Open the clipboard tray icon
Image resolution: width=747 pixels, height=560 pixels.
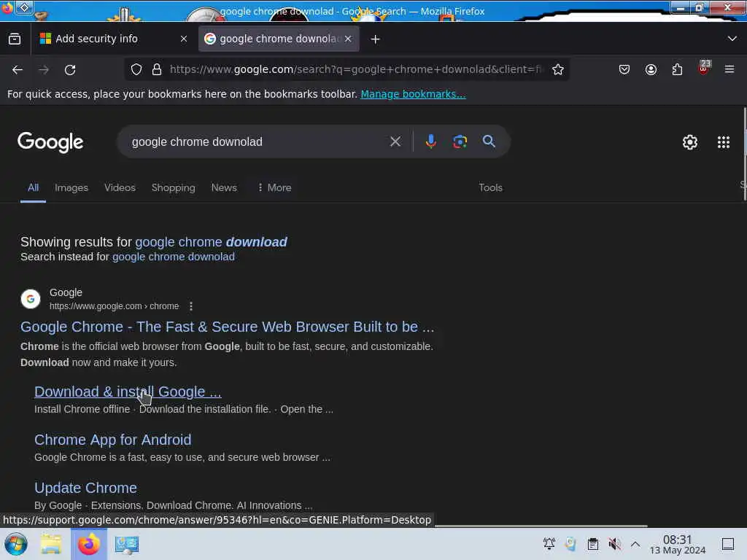(x=592, y=544)
